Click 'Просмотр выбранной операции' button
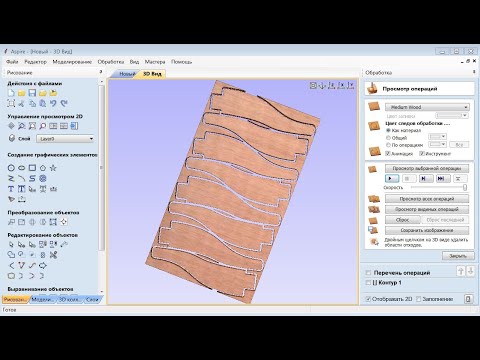This screenshot has width=480, height=360. (427, 168)
